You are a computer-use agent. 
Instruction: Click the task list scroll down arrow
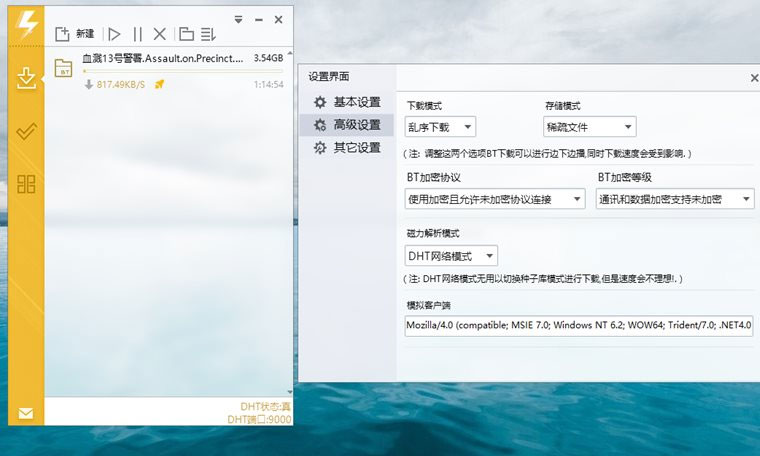click(x=290, y=392)
